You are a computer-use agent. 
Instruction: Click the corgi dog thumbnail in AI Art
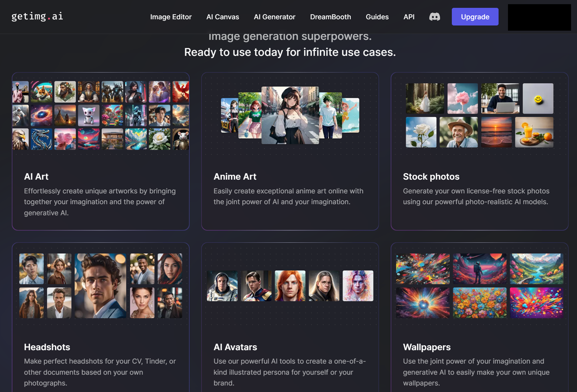click(x=41, y=92)
